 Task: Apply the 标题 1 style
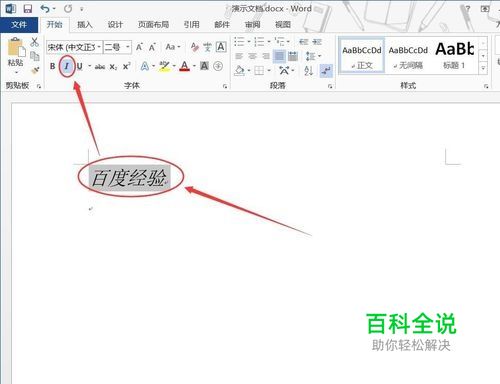455,56
